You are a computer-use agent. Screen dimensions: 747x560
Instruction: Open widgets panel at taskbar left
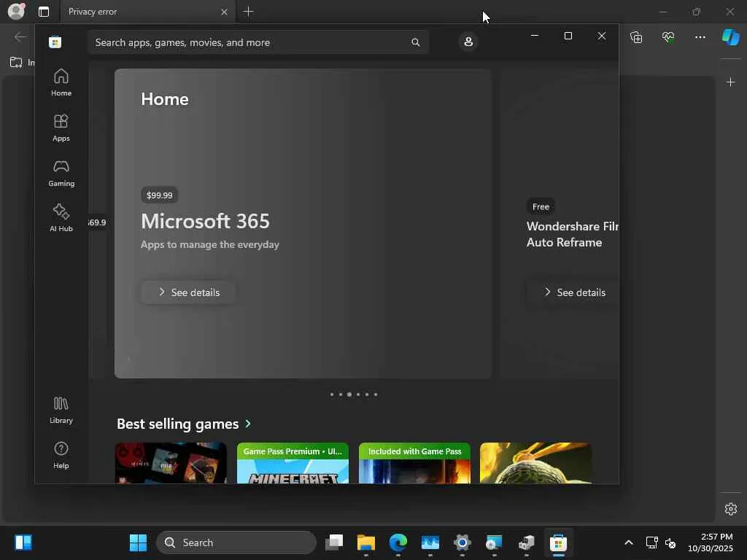[23, 542]
